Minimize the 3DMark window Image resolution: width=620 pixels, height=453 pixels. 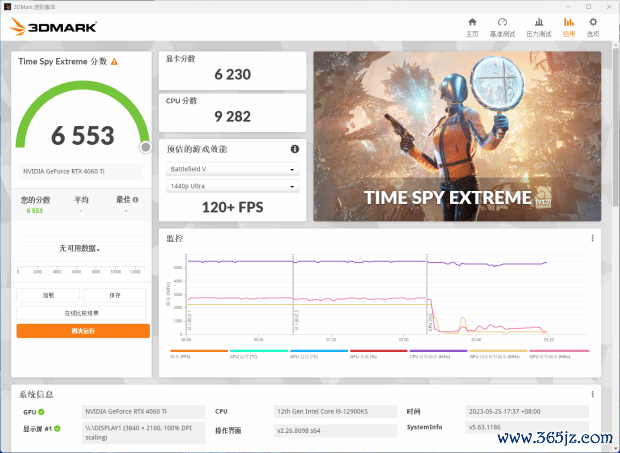(x=568, y=7)
